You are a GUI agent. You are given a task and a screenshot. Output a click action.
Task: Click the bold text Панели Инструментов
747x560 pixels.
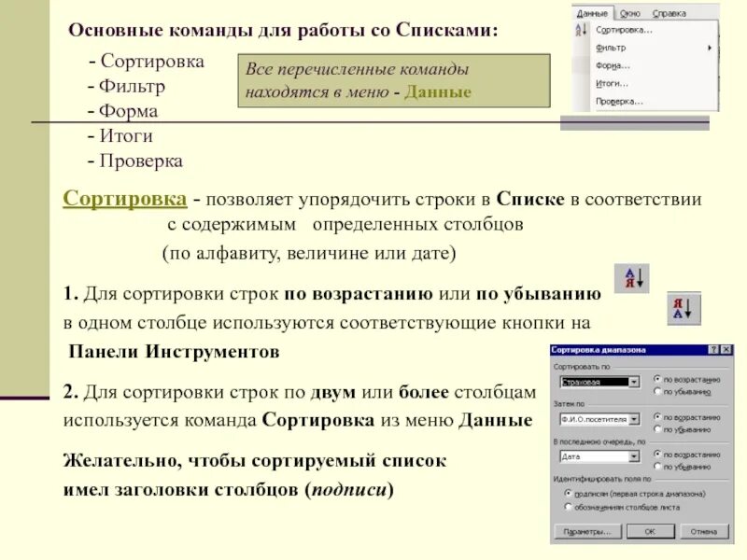coord(174,352)
